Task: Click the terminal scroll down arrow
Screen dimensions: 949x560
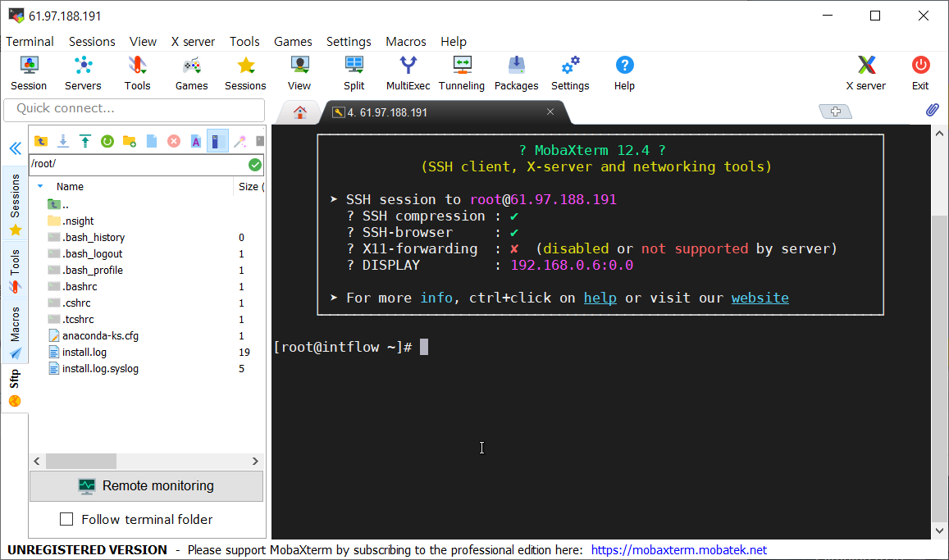Action: click(x=939, y=531)
